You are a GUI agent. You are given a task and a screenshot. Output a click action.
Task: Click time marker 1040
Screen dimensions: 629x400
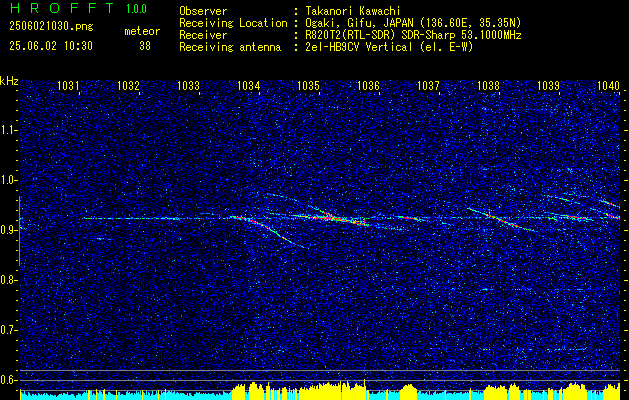pos(609,85)
